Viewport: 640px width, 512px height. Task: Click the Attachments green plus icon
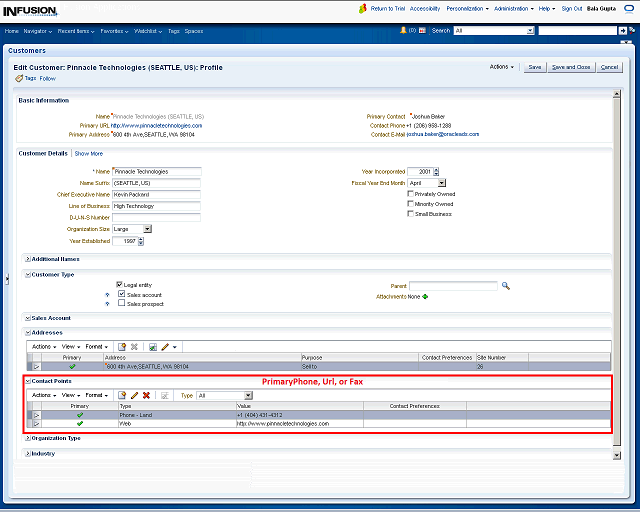[x=424, y=296]
